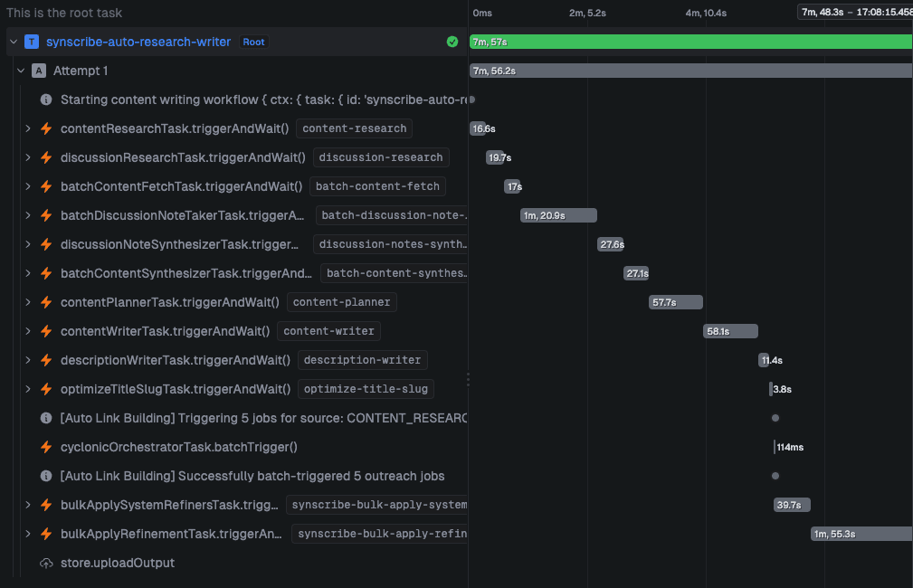Viewport: 913px width, 588px height.
Task: Click lightning icon of bulkApplySystemRefinersTask
Action: (x=46, y=505)
